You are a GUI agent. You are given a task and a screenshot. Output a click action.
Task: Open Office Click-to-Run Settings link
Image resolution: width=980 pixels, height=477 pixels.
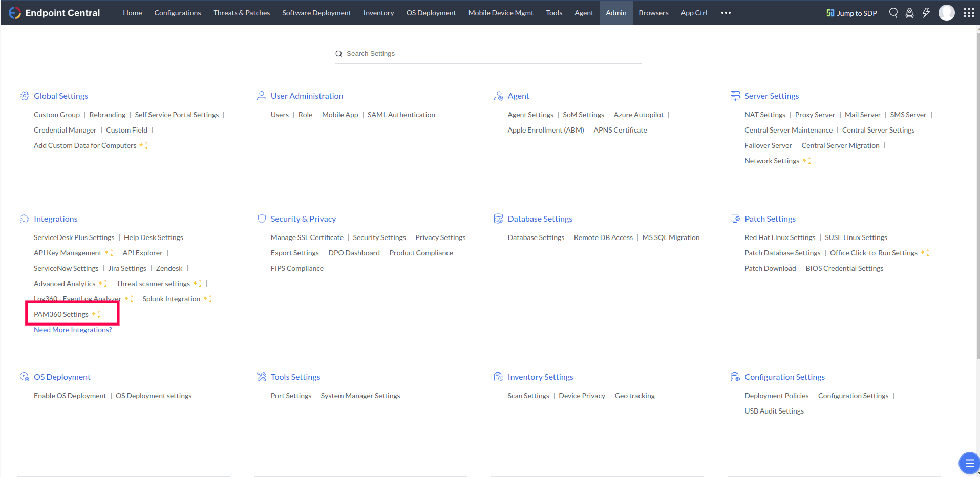tap(874, 253)
